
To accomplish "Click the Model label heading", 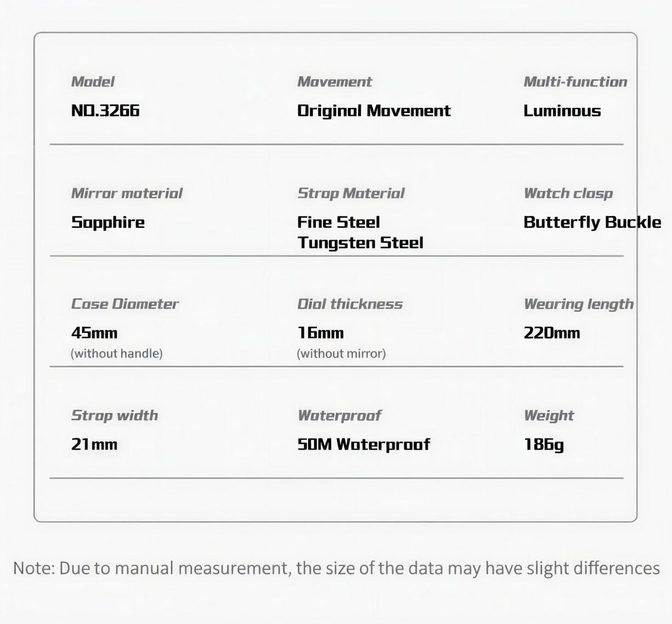I will click(x=93, y=82).
